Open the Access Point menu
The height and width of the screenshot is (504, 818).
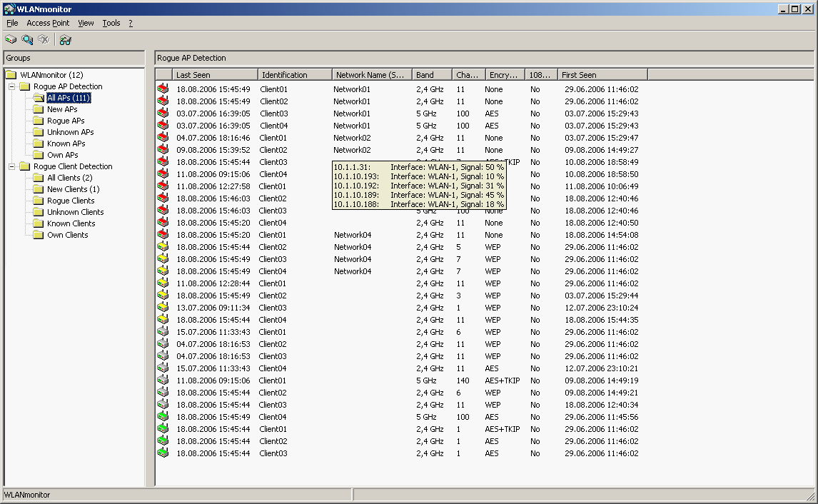coord(48,23)
